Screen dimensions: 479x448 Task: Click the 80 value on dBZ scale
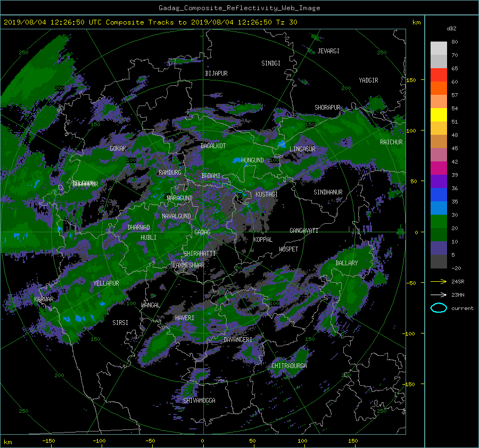[455, 42]
